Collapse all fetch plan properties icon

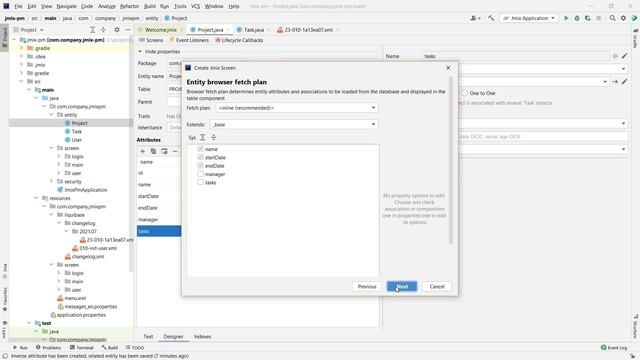click(x=213, y=138)
